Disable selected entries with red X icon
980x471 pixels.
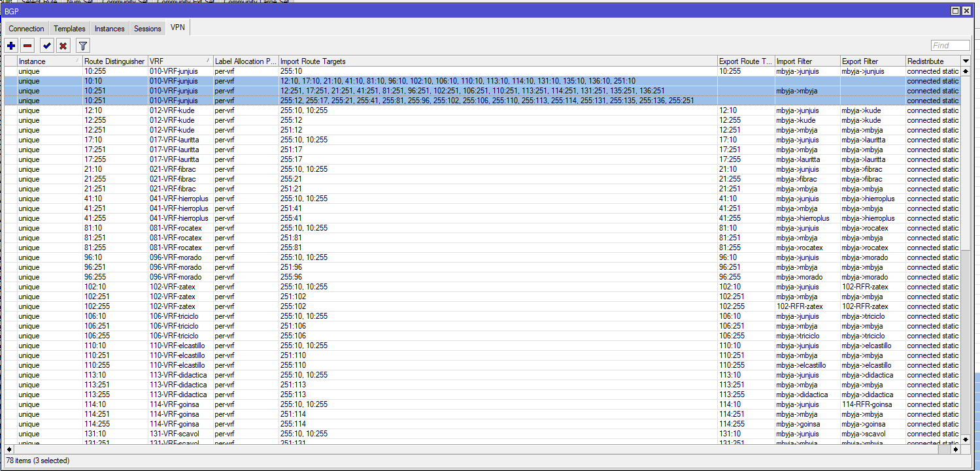63,46
